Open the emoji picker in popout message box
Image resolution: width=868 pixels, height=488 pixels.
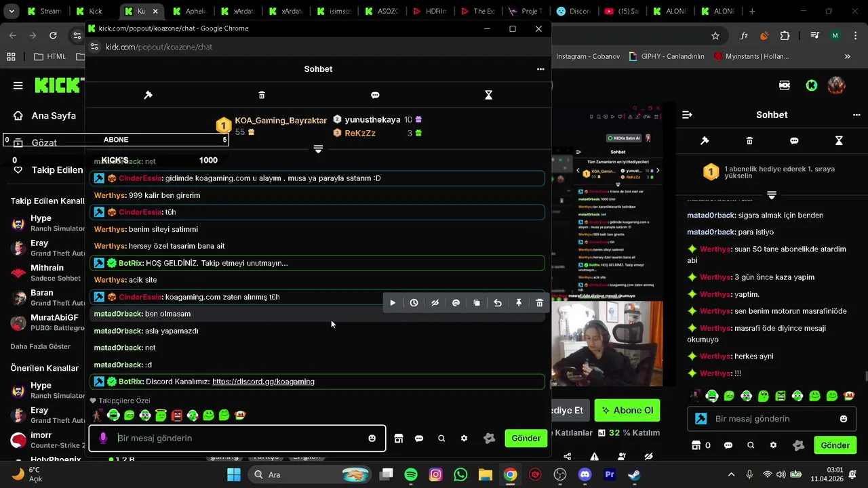point(372,438)
